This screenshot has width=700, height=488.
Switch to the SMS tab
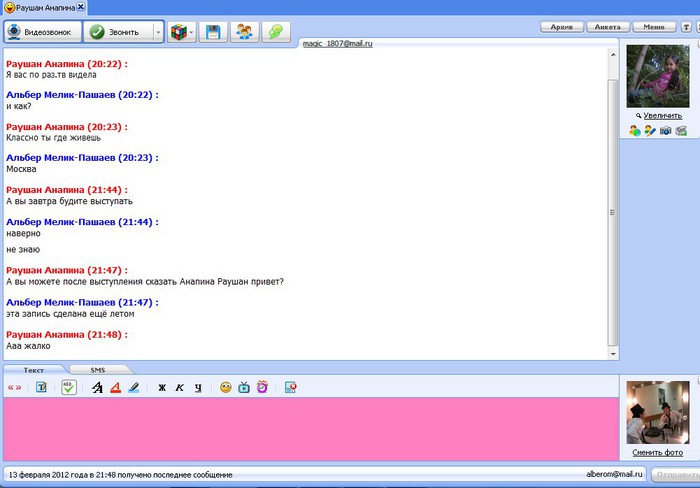pyautogui.click(x=98, y=370)
